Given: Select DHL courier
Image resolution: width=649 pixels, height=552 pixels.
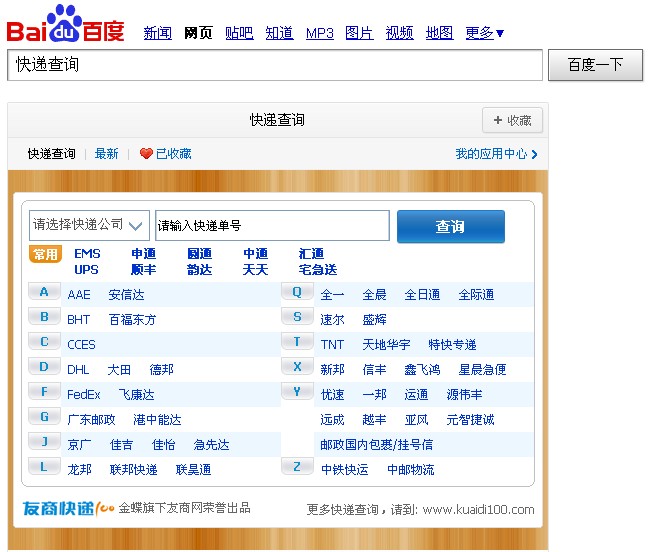Looking at the screenshot, I should pyautogui.click(x=78, y=370).
